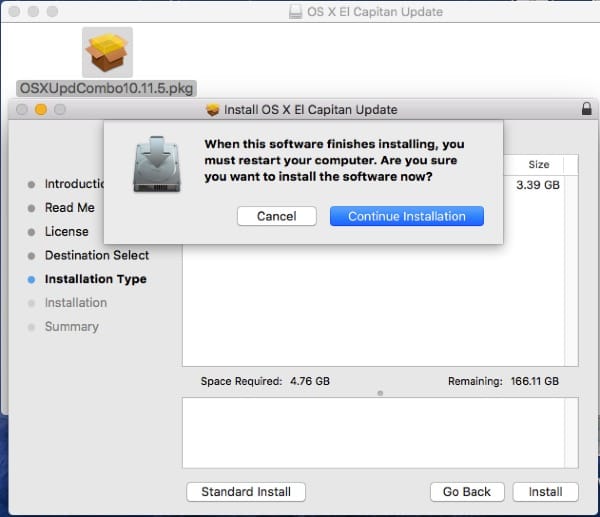Open the OSXUpdCombo10.11.5.pkg package icon
This screenshot has height=517, width=600.
(105, 53)
